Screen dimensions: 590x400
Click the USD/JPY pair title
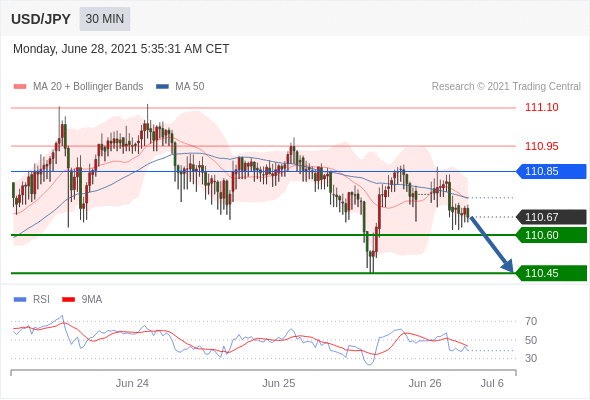point(41,19)
